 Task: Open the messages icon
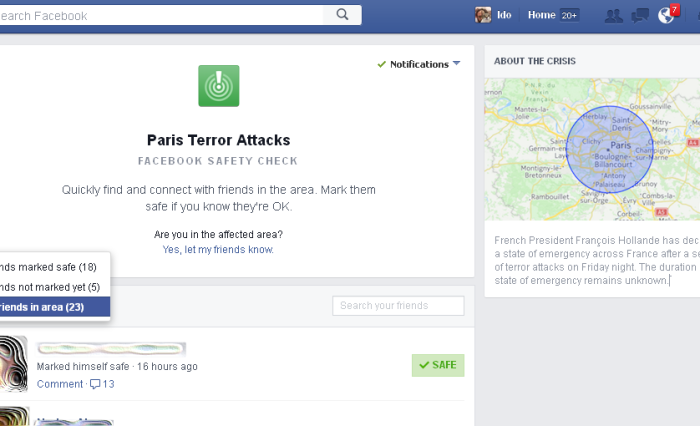(x=640, y=16)
